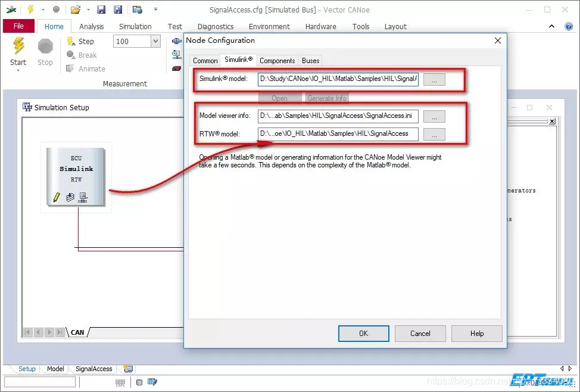The width and height of the screenshot is (580, 392).
Task: Open the Test ribbon tab
Action: pos(174,27)
